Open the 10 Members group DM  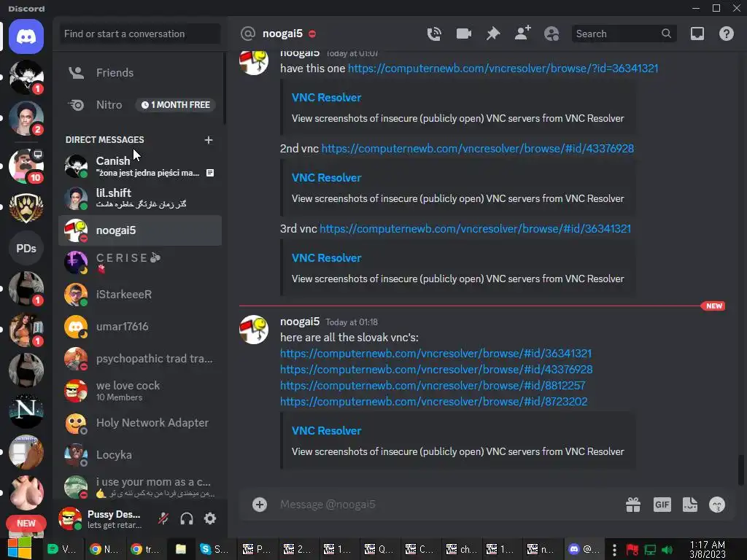[x=140, y=391]
